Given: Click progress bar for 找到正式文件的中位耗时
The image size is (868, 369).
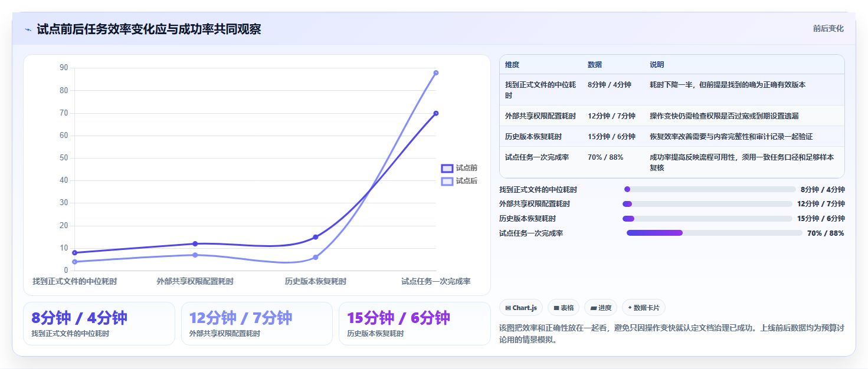Looking at the screenshot, I should point(710,189).
